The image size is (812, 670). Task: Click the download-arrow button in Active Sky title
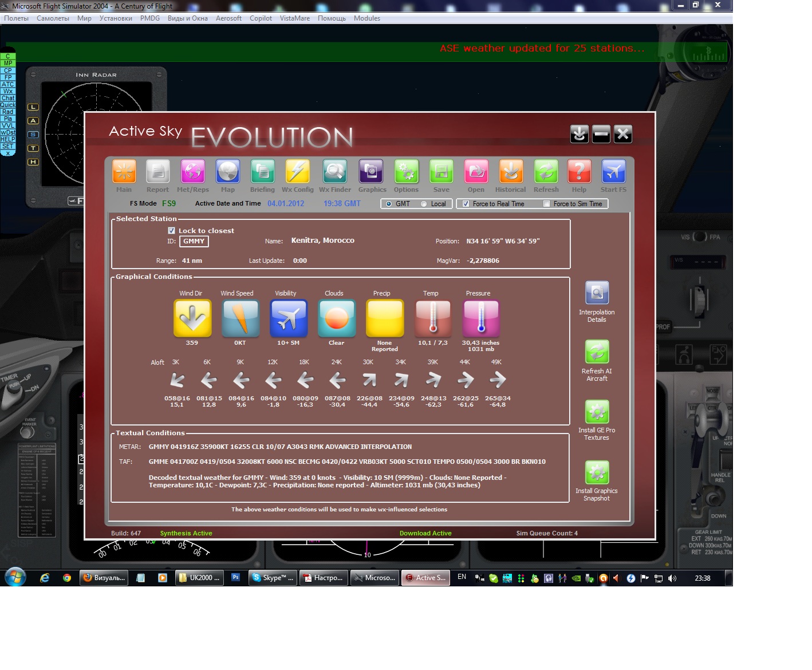pyautogui.click(x=580, y=134)
